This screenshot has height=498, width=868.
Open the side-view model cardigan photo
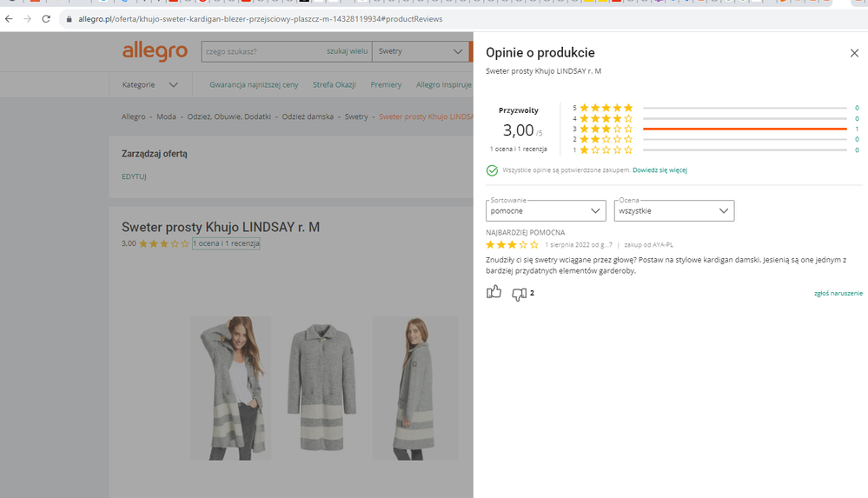click(415, 388)
